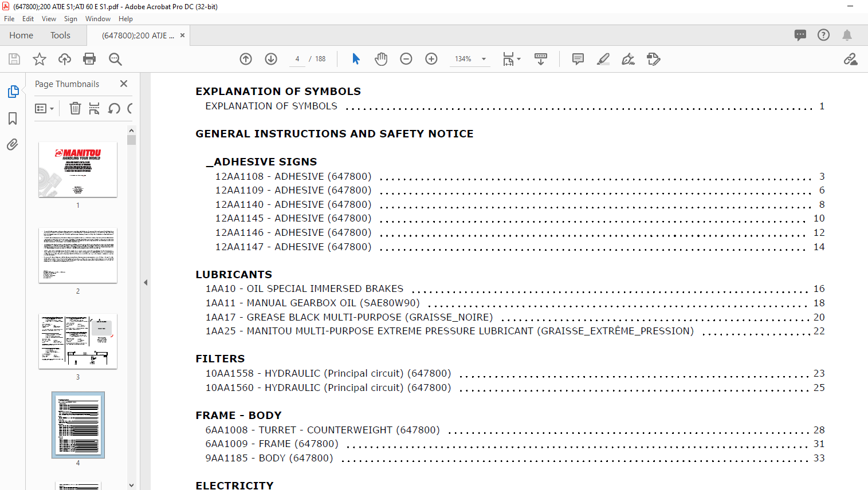View notifications bell icon
This screenshot has height=490, width=868.
tap(847, 35)
